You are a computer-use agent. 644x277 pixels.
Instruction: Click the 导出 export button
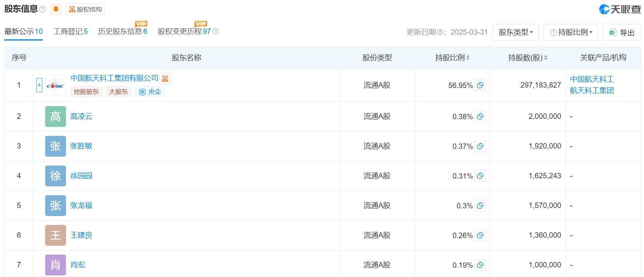[x=622, y=33]
